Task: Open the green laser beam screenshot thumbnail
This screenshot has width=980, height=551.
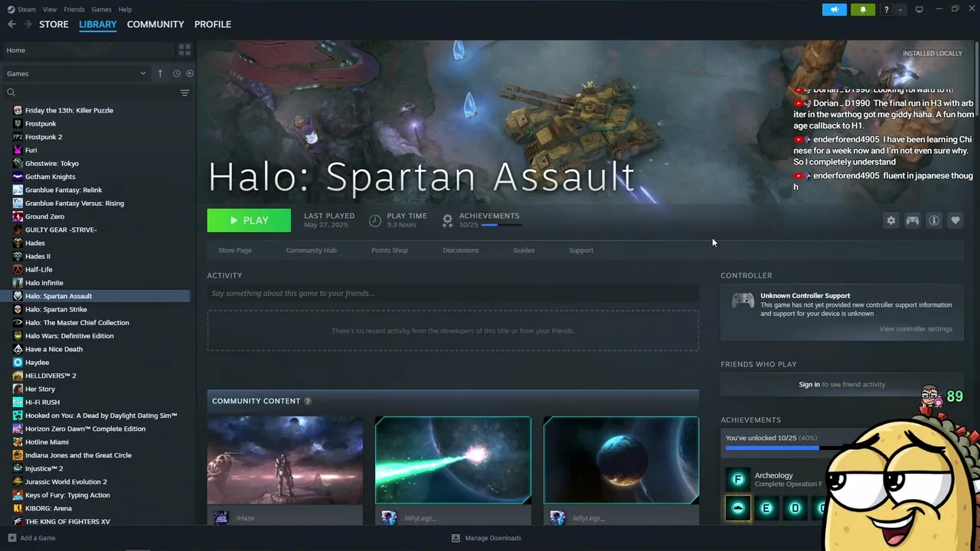Action: tap(453, 461)
